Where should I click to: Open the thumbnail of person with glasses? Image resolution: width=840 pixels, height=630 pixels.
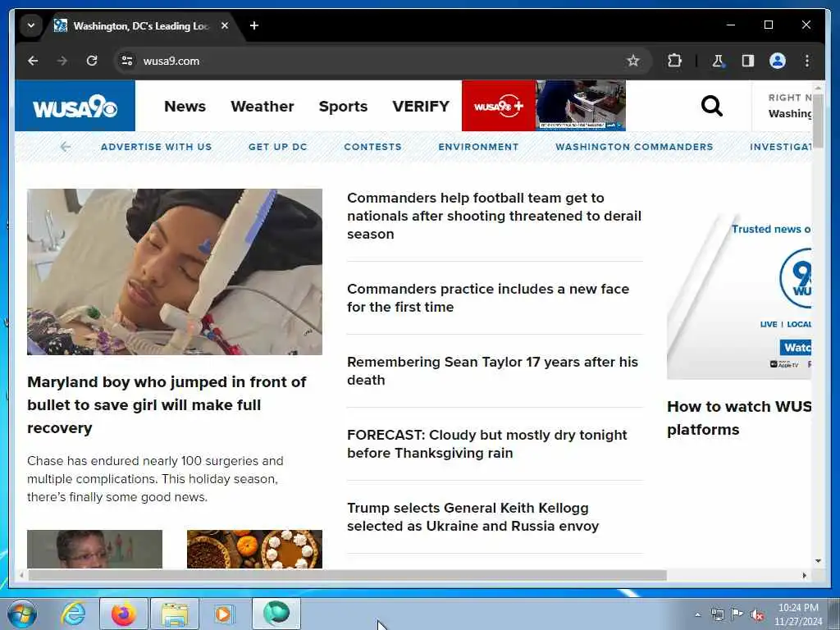(95, 549)
